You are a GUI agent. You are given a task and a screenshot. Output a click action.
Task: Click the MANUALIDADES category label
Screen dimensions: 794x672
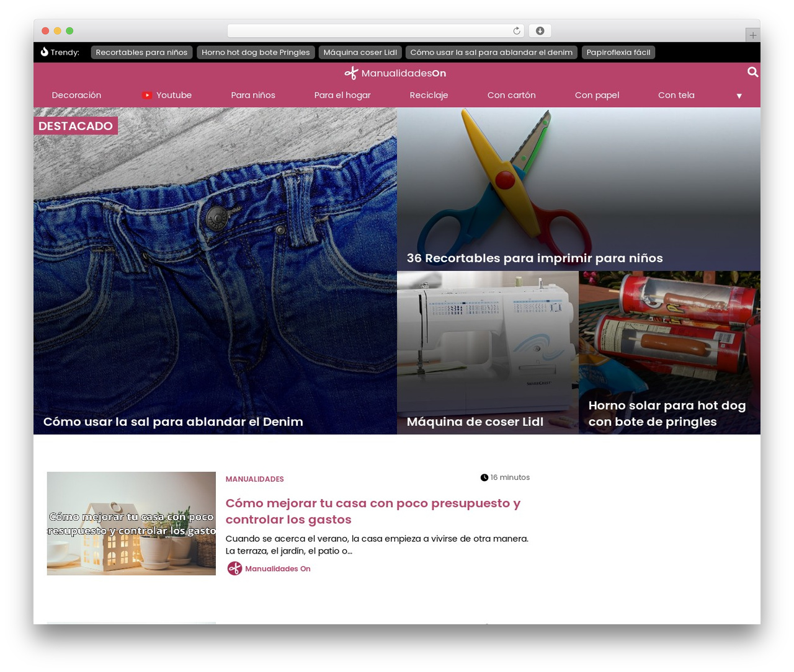(x=254, y=479)
